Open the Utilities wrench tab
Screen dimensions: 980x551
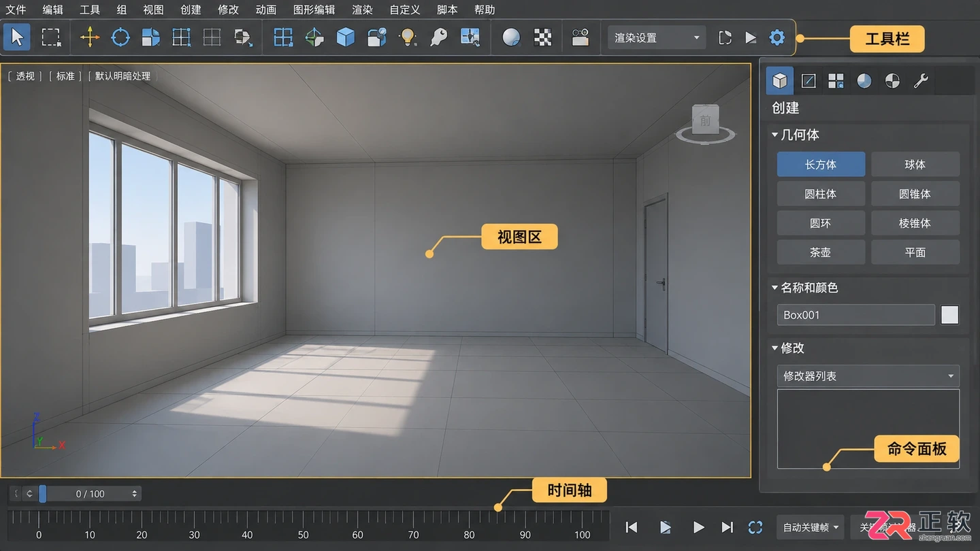coord(921,81)
